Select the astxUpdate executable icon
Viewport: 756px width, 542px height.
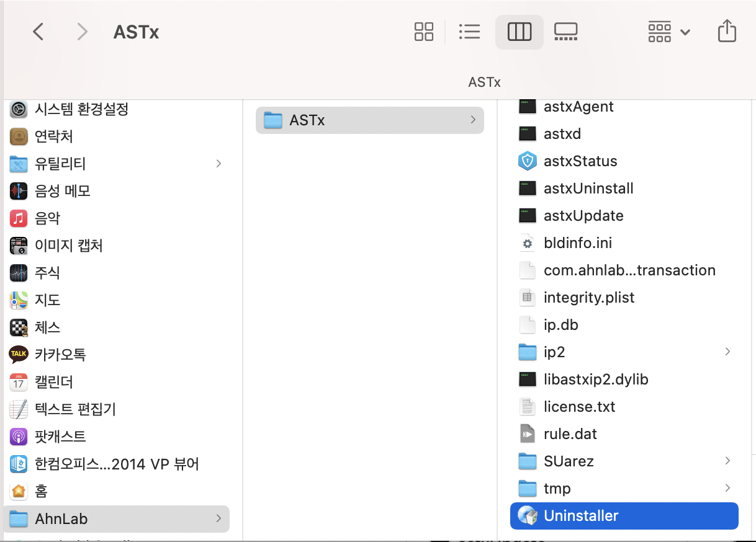click(x=527, y=215)
